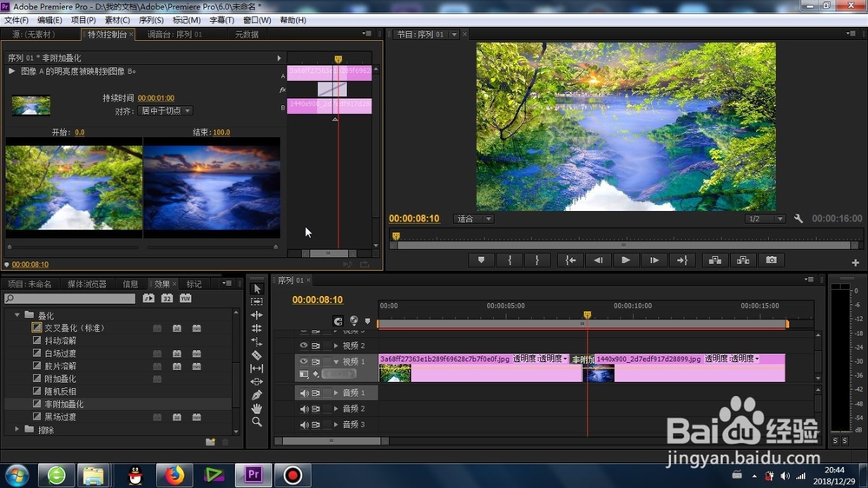Toggle visibility eye for 视频 2 track

pyautogui.click(x=303, y=345)
